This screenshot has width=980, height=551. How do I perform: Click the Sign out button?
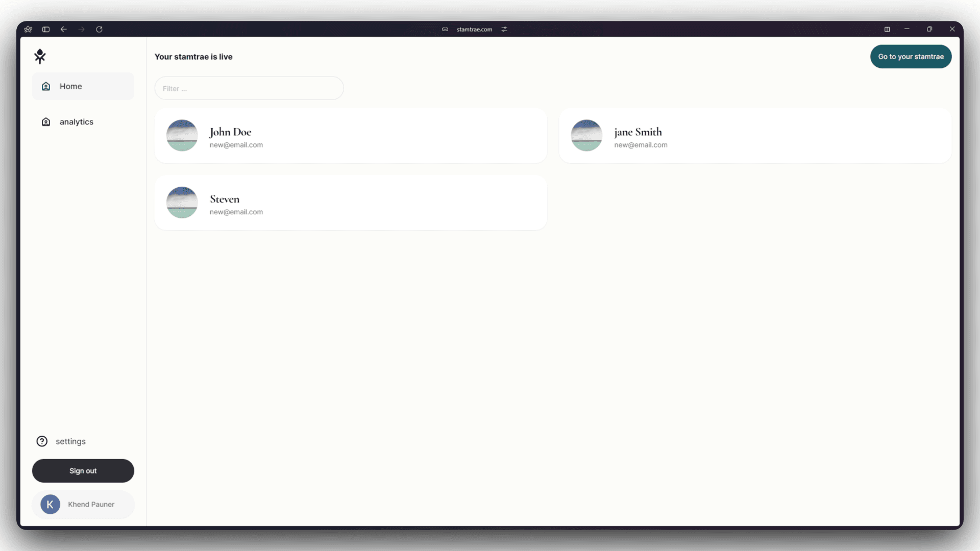click(x=83, y=471)
